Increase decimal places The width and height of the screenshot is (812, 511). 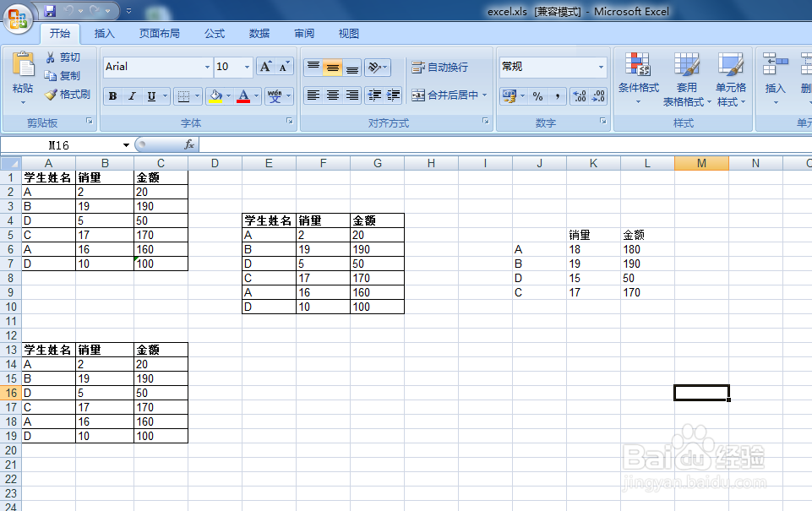pyautogui.click(x=580, y=95)
